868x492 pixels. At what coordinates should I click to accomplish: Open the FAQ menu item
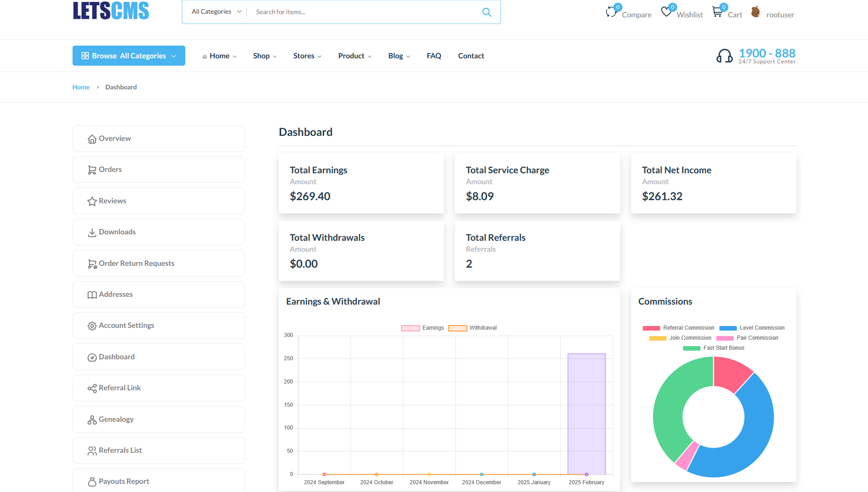pyautogui.click(x=434, y=56)
